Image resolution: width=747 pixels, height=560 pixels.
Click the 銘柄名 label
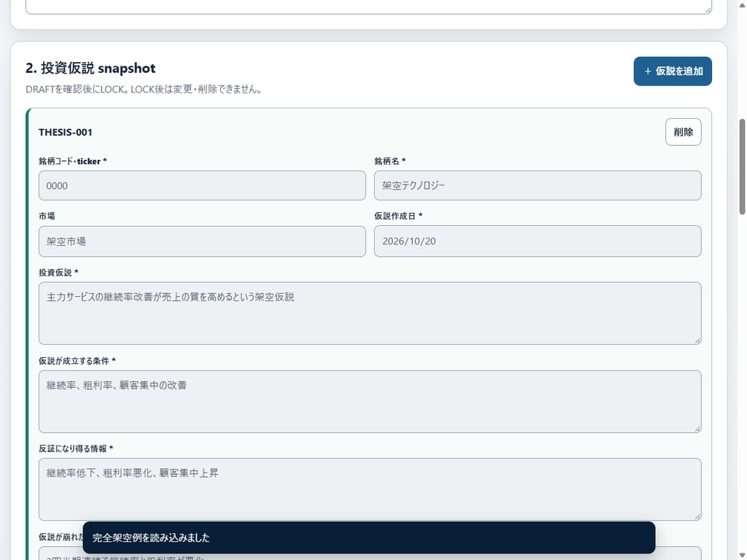390,161
